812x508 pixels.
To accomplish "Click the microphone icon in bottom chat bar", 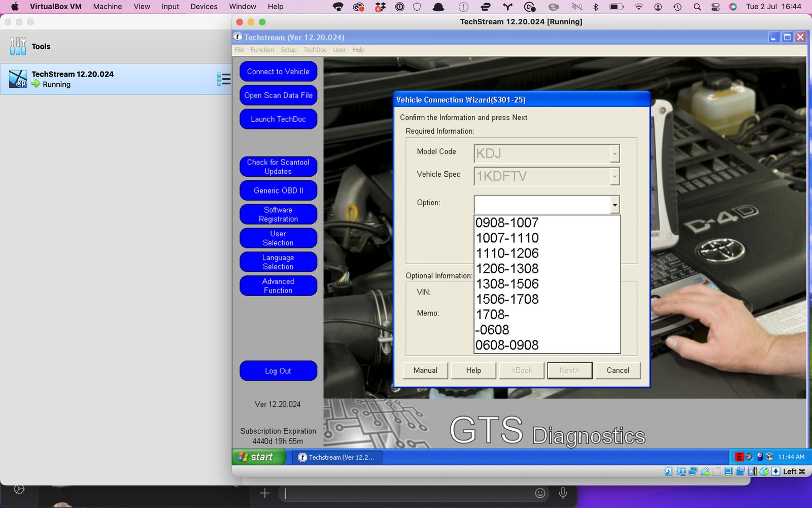I will point(563,493).
